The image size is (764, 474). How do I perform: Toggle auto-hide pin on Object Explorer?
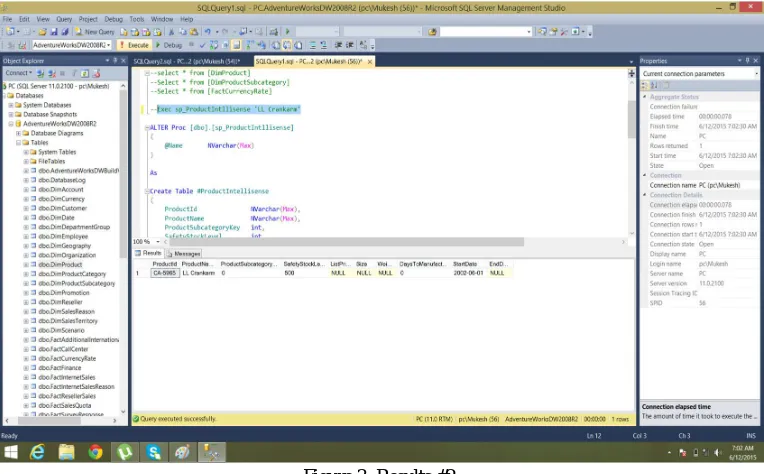tap(115, 60)
